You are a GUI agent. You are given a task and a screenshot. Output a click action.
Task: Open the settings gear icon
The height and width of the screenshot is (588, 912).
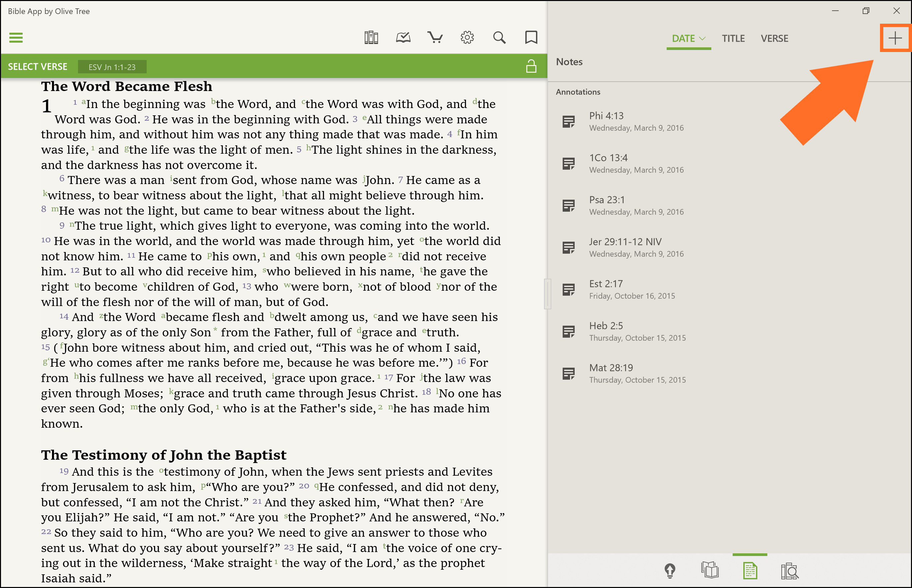tap(467, 38)
